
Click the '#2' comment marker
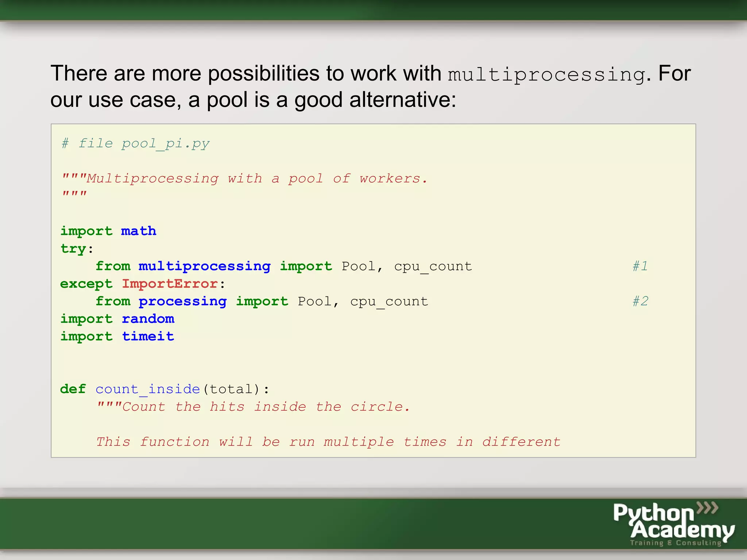click(x=640, y=301)
